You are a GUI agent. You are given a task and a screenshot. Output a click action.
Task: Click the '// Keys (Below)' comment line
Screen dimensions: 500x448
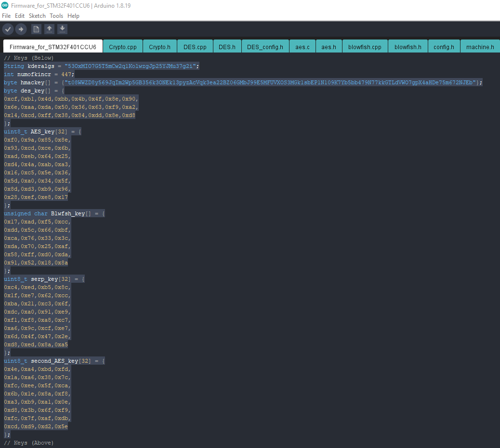pos(29,58)
